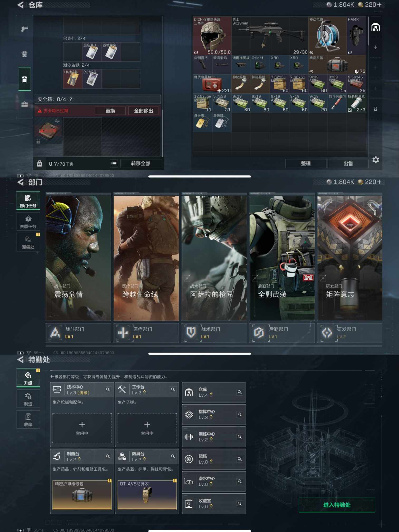399x532 pixels.
Task: Select the gun category icon in warehouse sidebar
Action: [25, 29]
